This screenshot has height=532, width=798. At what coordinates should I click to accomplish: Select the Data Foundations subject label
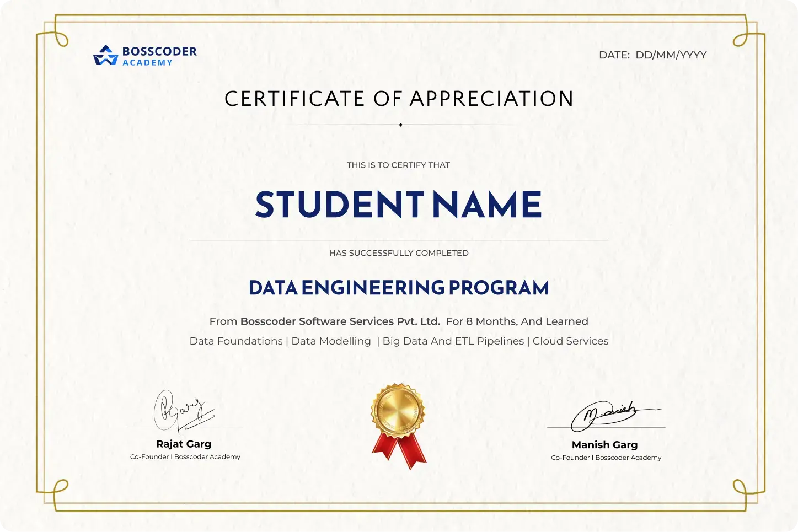[x=236, y=341]
